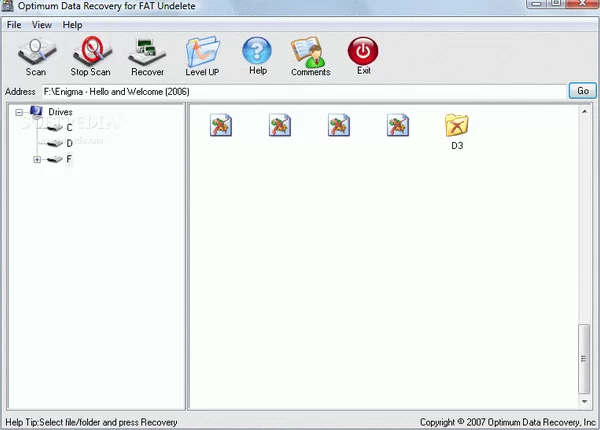Select the fourth deleted file icon
600x430 pixels.
click(398, 125)
